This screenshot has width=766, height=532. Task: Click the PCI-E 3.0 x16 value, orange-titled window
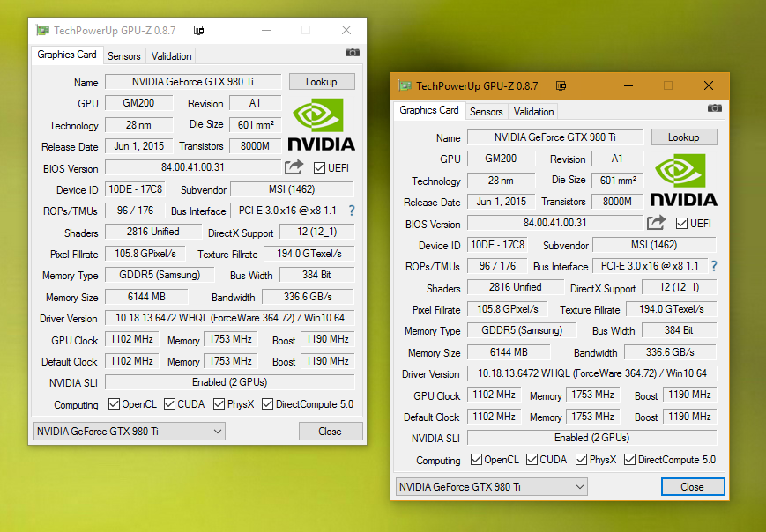(650, 266)
